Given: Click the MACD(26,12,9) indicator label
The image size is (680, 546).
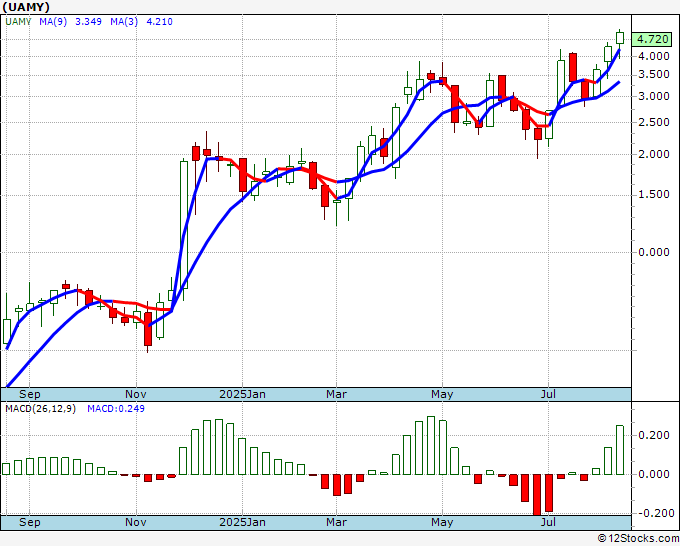Looking at the screenshot, I should 40,409.
